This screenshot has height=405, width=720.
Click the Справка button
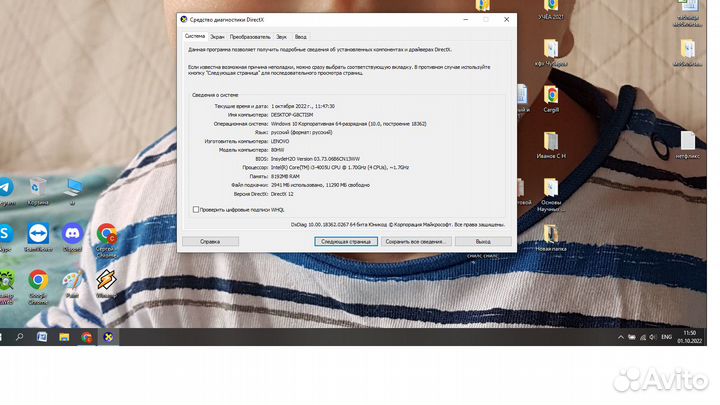click(210, 242)
